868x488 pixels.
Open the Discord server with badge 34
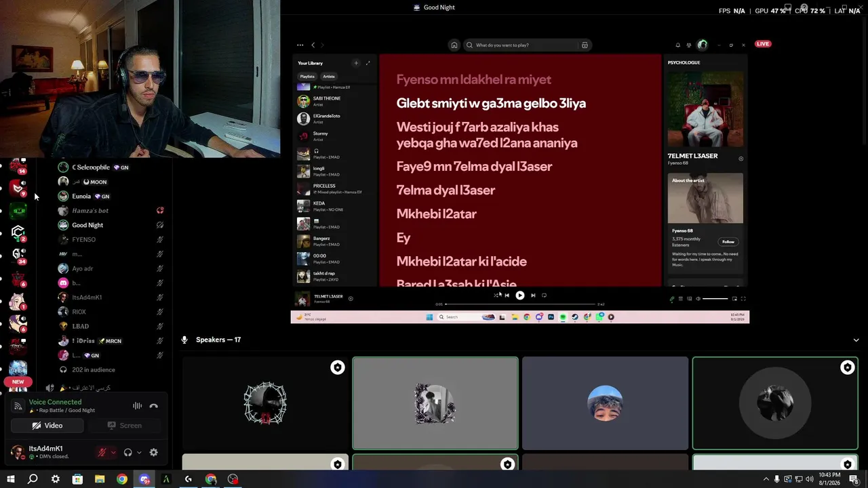[18, 255]
